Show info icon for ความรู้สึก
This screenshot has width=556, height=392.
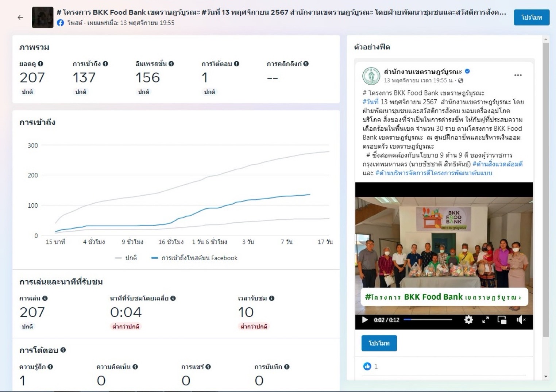[50, 367]
